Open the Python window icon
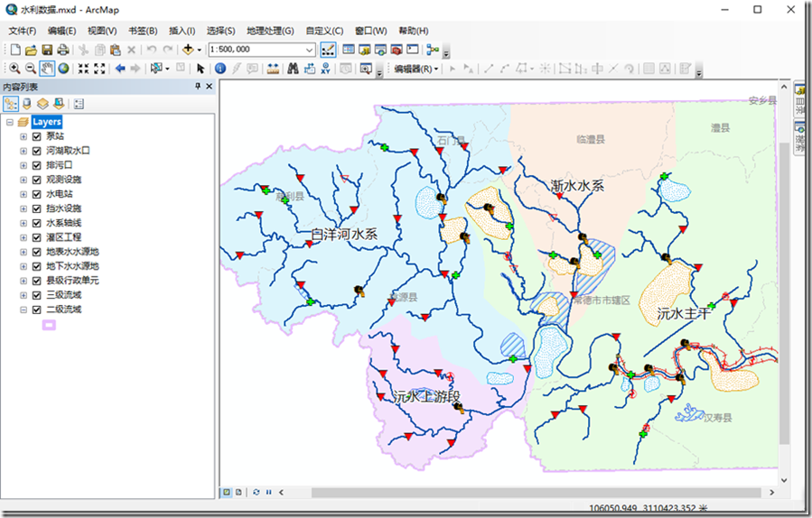Image resolution: width=812 pixels, height=518 pixels. point(413,50)
